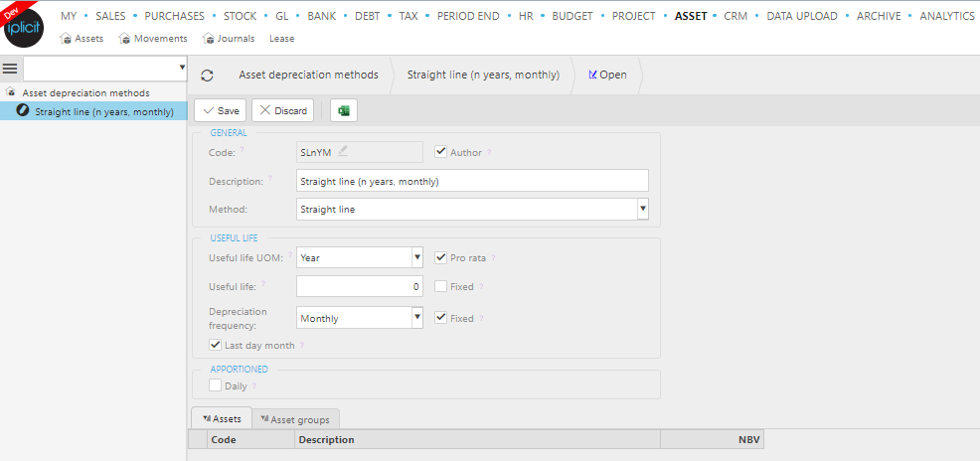Viewport: 980px width, 461px height.
Task: Click the help mark beside Description label
Action: 270,179
